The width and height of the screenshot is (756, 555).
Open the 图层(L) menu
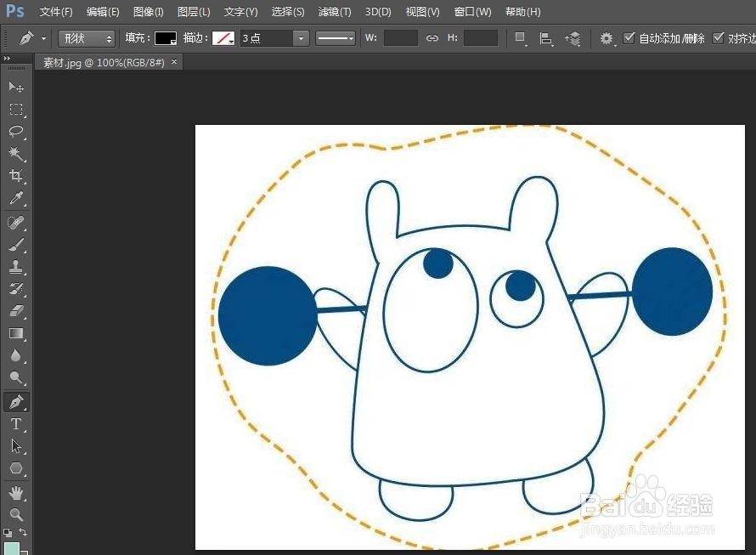pyautogui.click(x=194, y=12)
